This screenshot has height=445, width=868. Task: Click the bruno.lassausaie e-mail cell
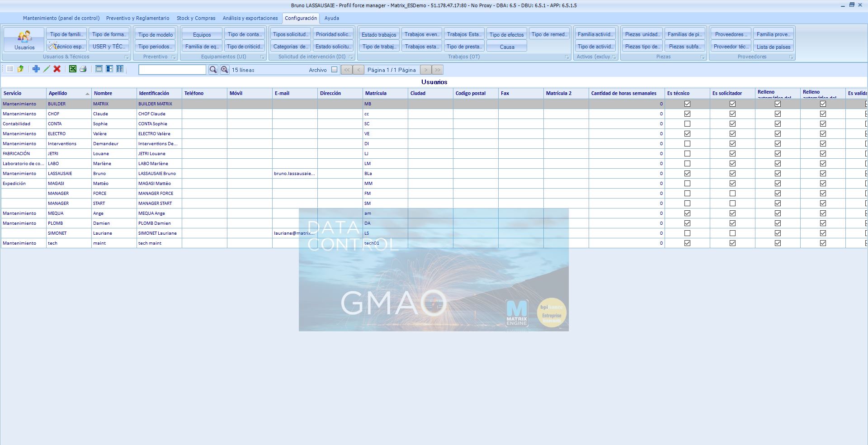295,174
